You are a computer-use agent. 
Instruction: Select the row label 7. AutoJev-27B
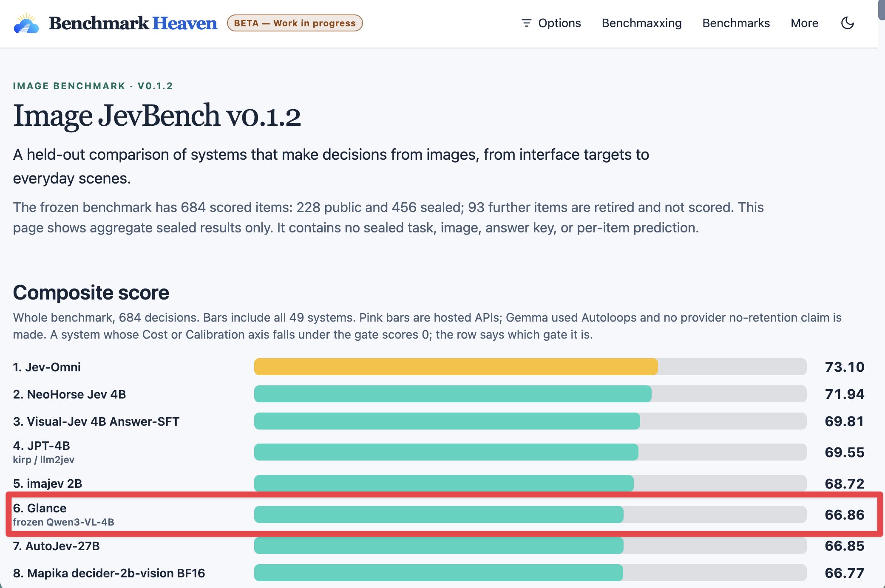pyautogui.click(x=56, y=546)
